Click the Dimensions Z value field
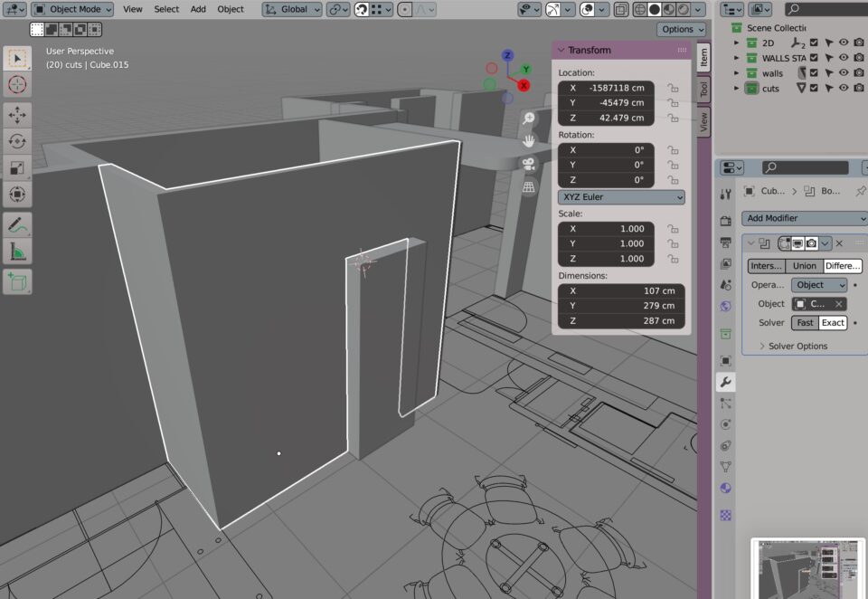Image resolution: width=868 pixels, height=599 pixels. point(621,320)
